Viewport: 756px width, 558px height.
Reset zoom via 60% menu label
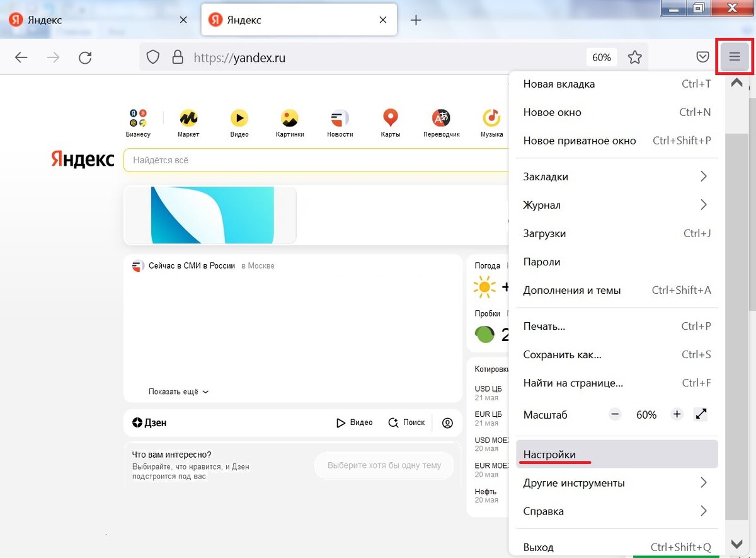(646, 415)
